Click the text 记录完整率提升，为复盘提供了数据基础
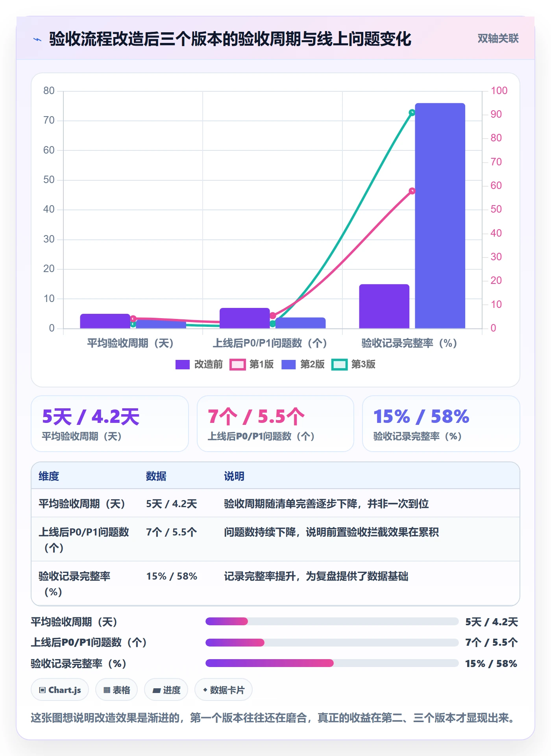The width and height of the screenshot is (551, 756). pyautogui.click(x=316, y=576)
